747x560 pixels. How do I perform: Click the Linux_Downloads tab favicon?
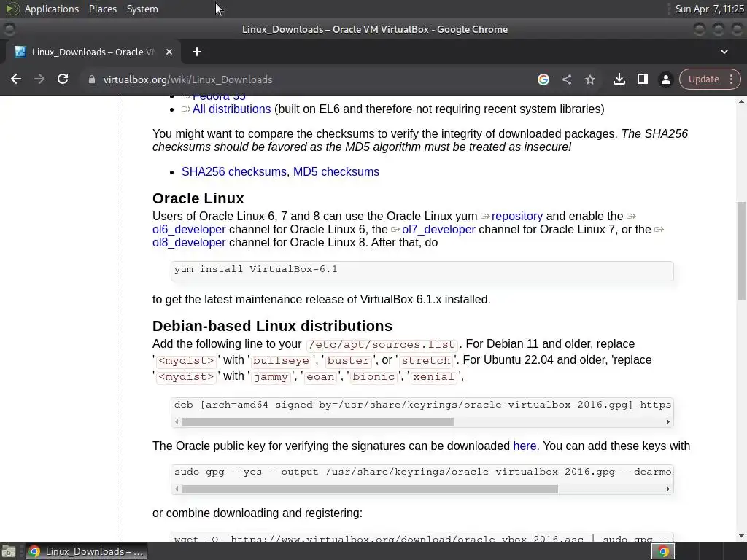pyautogui.click(x=20, y=52)
